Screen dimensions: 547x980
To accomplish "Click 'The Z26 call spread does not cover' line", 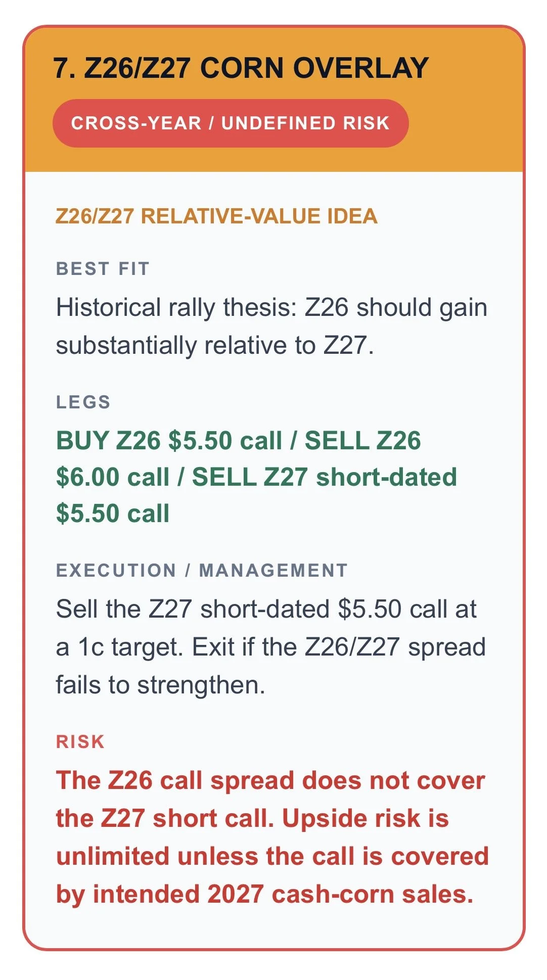I will pyautogui.click(x=270, y=780).
